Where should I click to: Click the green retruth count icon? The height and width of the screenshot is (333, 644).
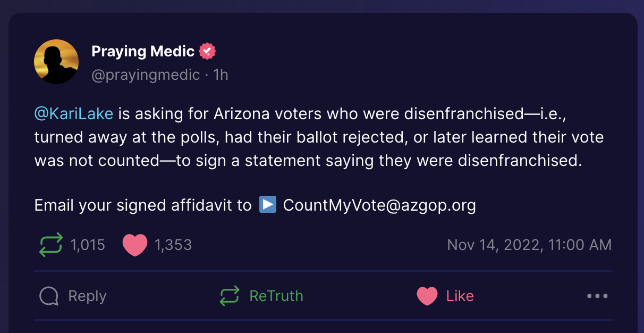click(x=51, y=245)
